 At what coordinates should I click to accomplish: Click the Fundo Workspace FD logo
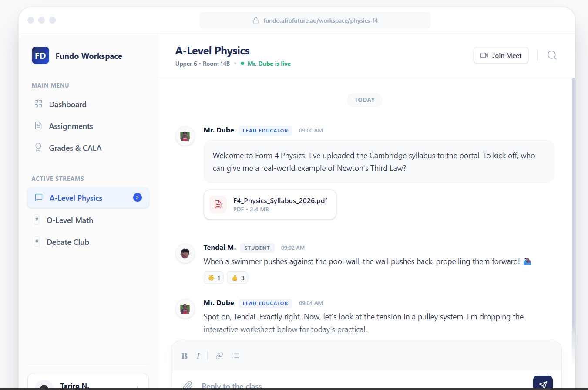tap(40, 56)
